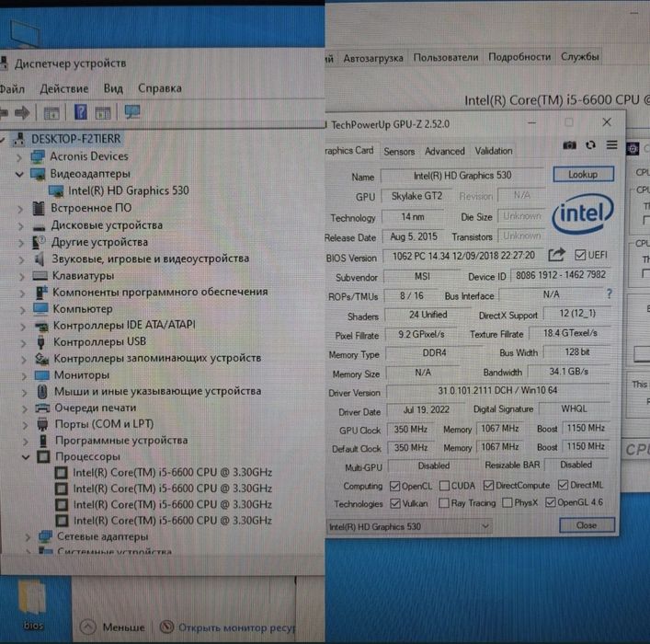Open the show/hide console tree toolbar icon

coord(51,113)
